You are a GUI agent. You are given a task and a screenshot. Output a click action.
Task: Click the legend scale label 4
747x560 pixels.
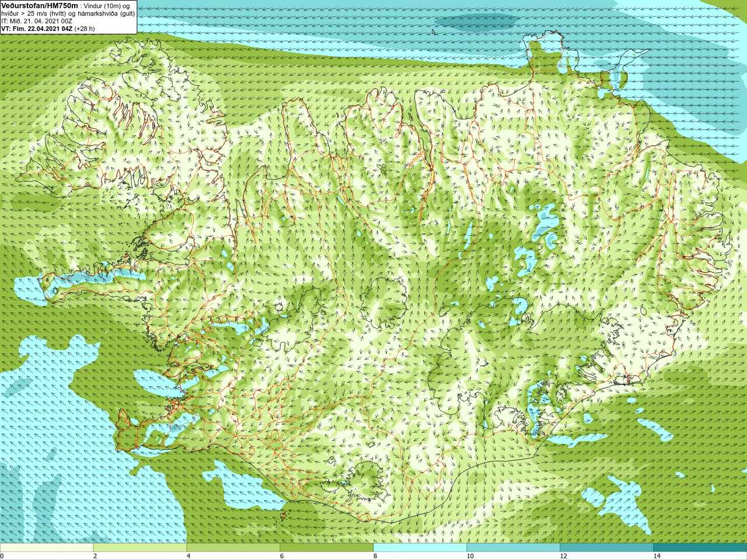[189, 556]
